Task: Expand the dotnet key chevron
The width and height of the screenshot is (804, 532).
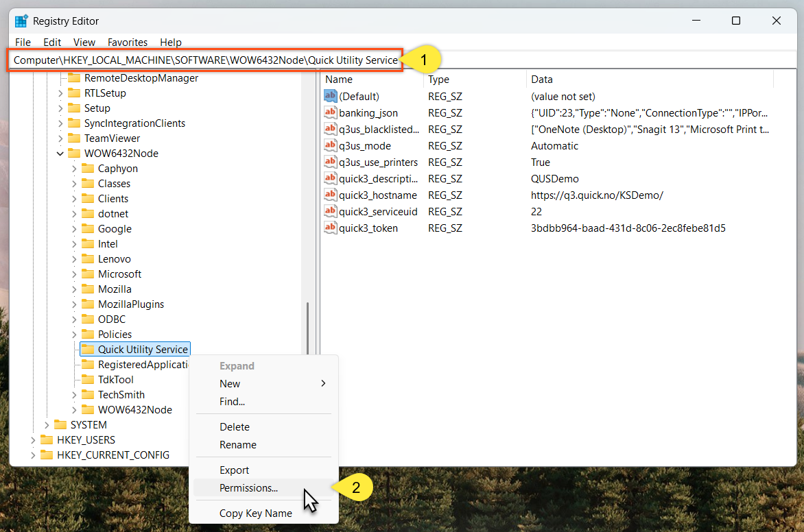Action: (74, 214)
